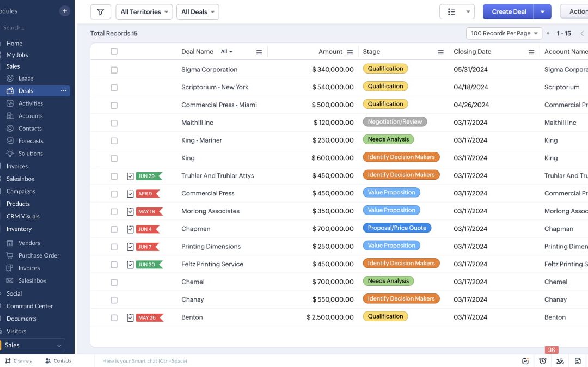This screenshot has height=367, width=588.
Task: Open Vendors module
Action: tap(29, 243)
